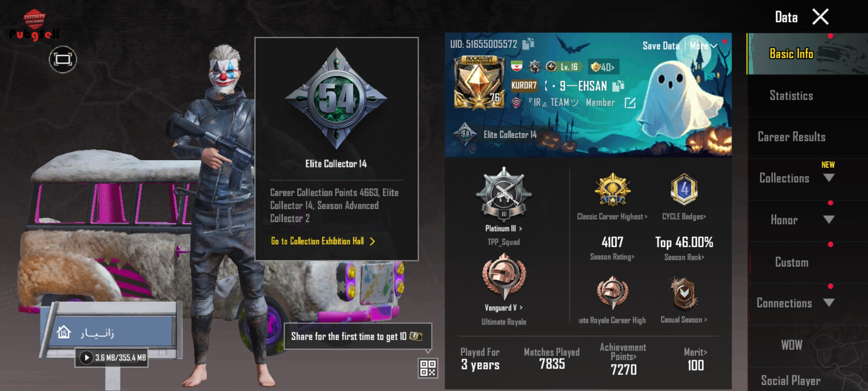
Task: Open the Casual Season badge
Action: [684, 294]
